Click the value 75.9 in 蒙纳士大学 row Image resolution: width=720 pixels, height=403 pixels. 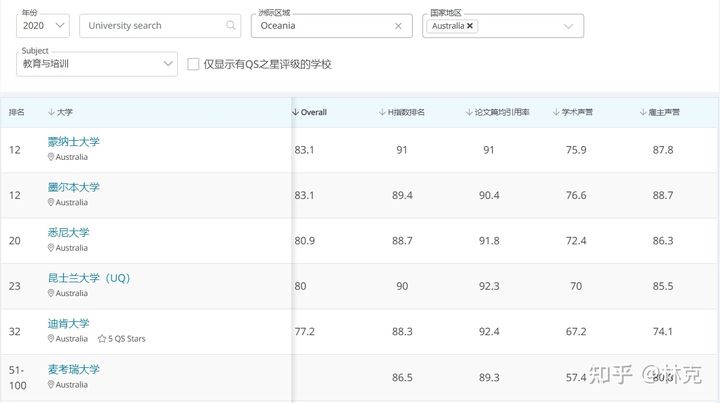tap(576, 150)
